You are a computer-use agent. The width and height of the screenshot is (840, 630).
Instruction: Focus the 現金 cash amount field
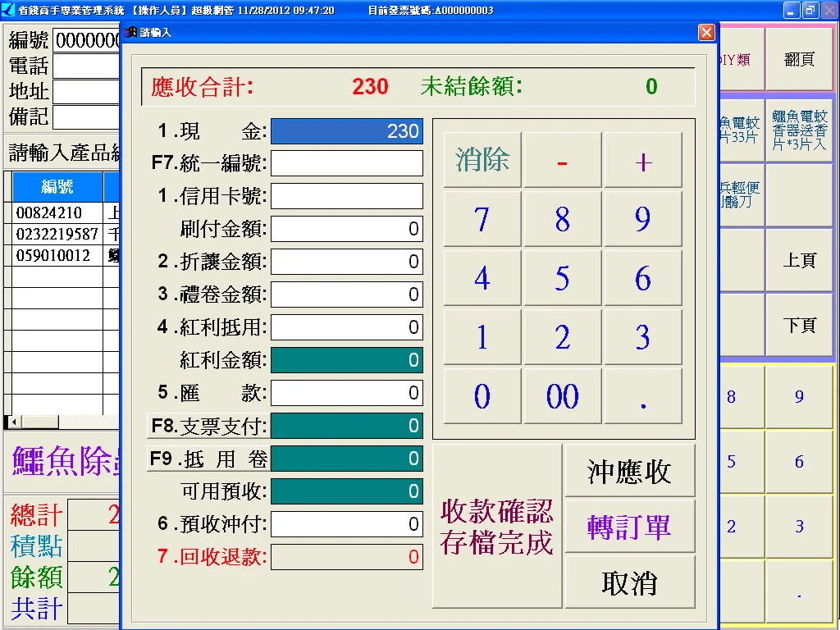click(347, 131)
